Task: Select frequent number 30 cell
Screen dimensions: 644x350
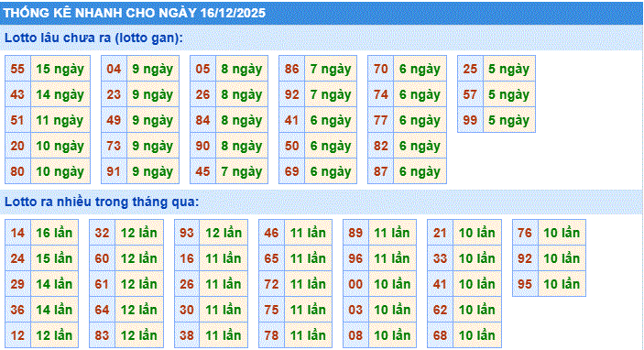Action: point(187,310)
